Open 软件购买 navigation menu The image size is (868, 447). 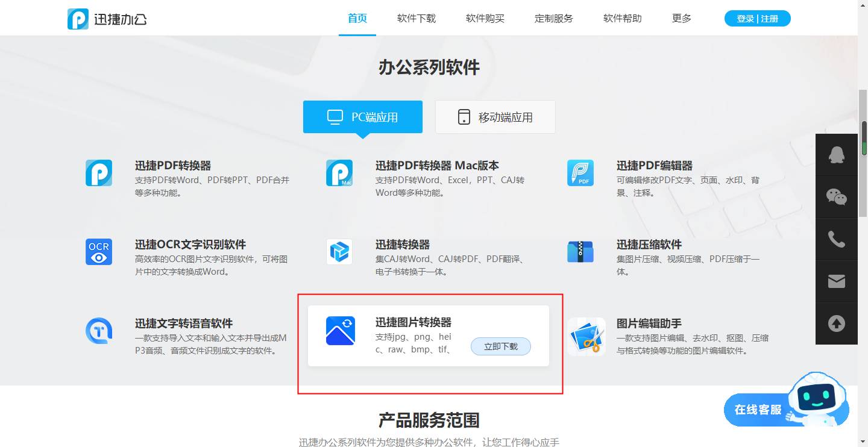485,18
